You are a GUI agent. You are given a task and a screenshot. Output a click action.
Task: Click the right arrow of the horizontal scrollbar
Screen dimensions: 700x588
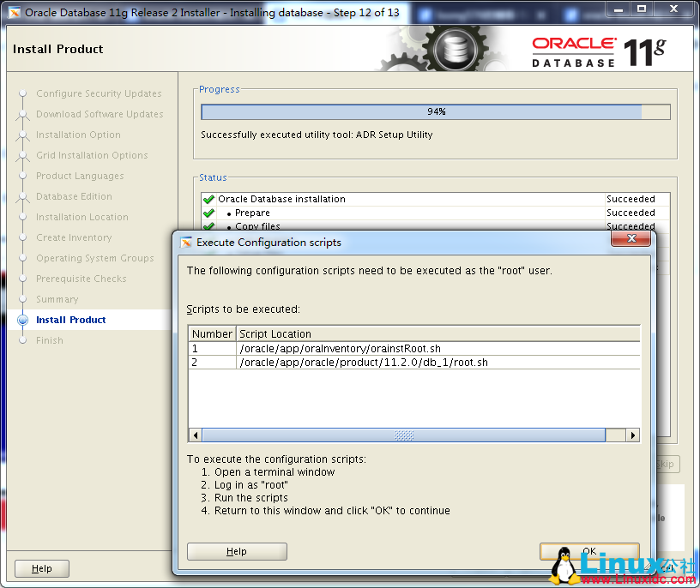[632, 435]
